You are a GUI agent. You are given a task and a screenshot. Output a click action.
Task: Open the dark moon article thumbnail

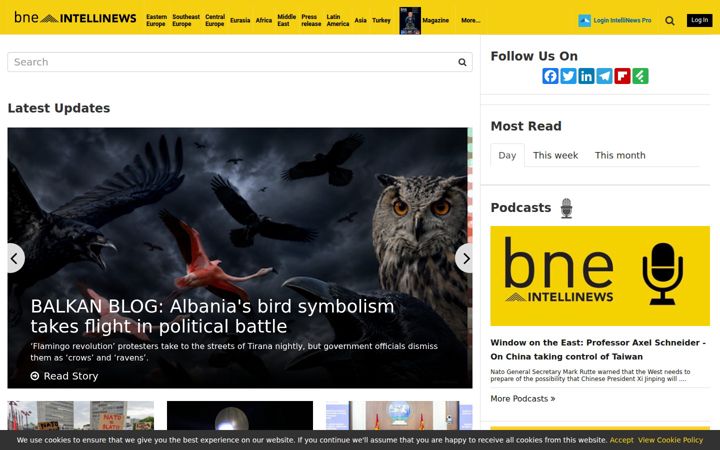(x=240, y=416)
